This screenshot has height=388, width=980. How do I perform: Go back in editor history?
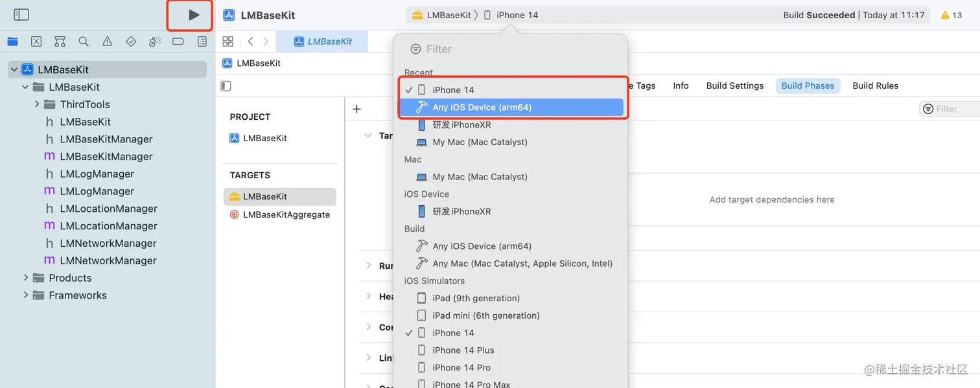pyautogui.click(x=250, y=41)
